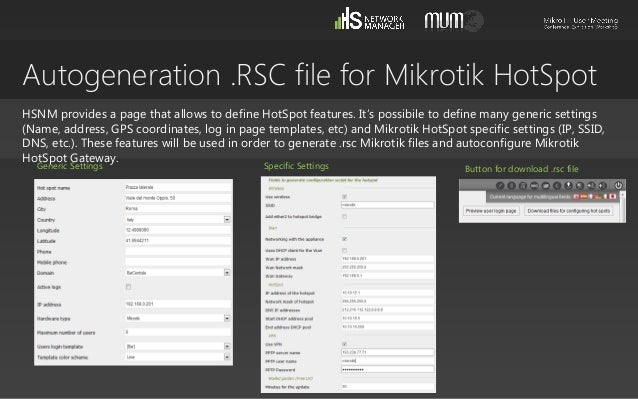Click the Wan IP address field
This screenshot has height=399, width=638.
pyautogui.click(x=387, y=259)
